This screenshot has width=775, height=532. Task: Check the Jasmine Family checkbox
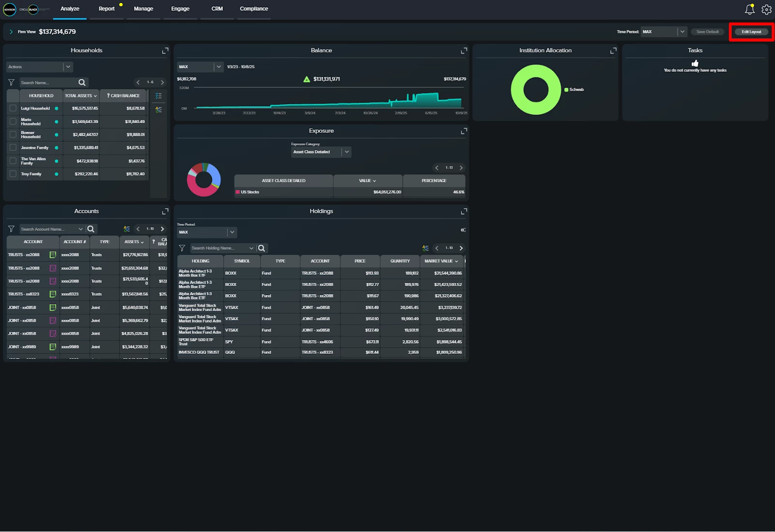tap(13, 148)
